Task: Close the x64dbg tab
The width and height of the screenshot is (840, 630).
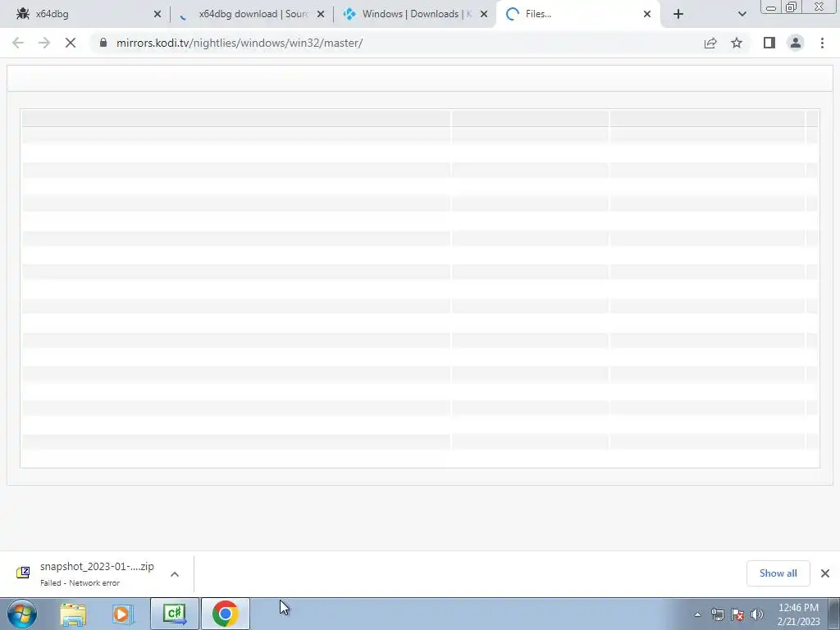Action: [157, 15]
